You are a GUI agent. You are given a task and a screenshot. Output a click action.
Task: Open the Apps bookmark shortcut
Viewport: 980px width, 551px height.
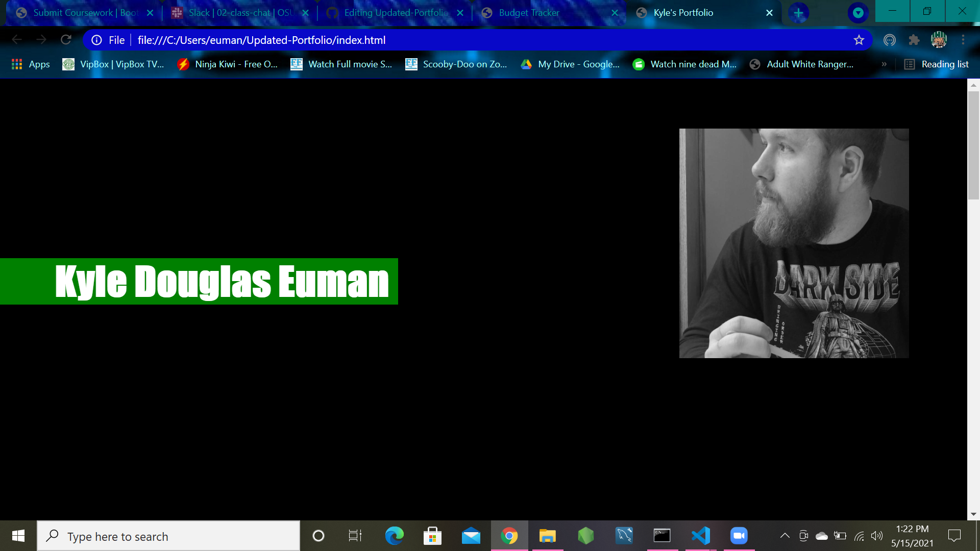click(31, 64)
